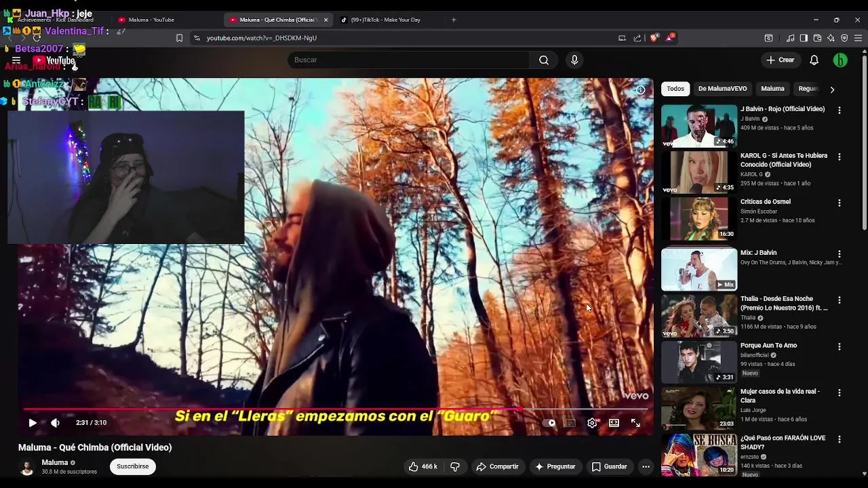Close the Maluma - Qué Chimba tab

tap(325, 20)
